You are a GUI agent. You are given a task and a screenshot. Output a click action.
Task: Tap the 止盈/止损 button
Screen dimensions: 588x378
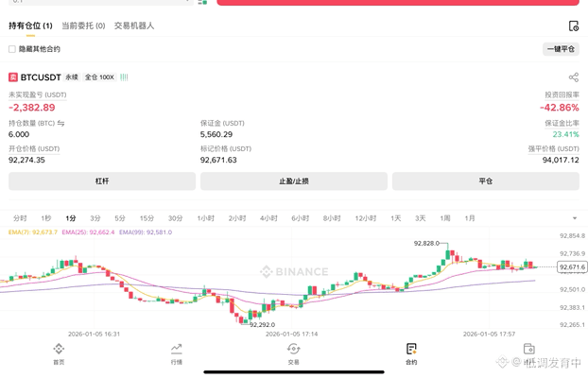click(294, 181)
